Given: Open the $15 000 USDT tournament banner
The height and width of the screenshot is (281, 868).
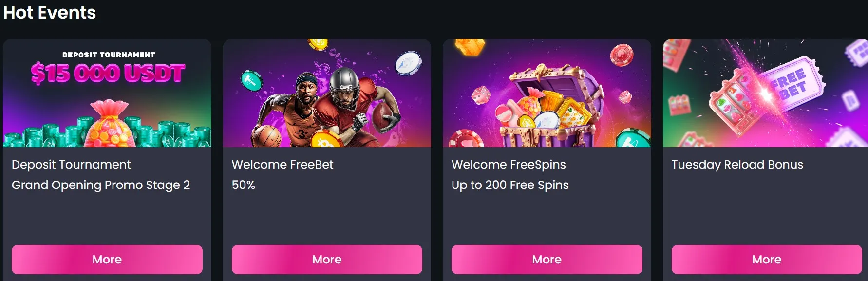Looking at the screenshot, I should [x=107, y=93].
